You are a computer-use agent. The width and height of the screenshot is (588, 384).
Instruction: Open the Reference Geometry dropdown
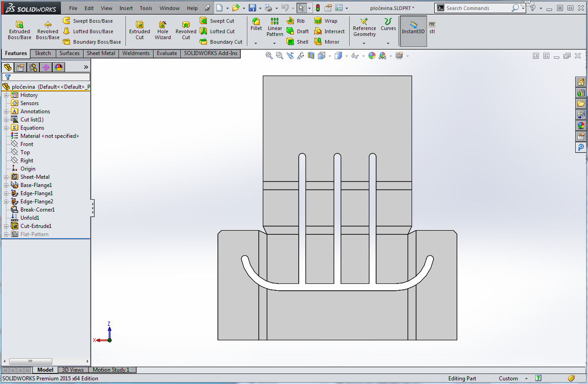(364, 43)
